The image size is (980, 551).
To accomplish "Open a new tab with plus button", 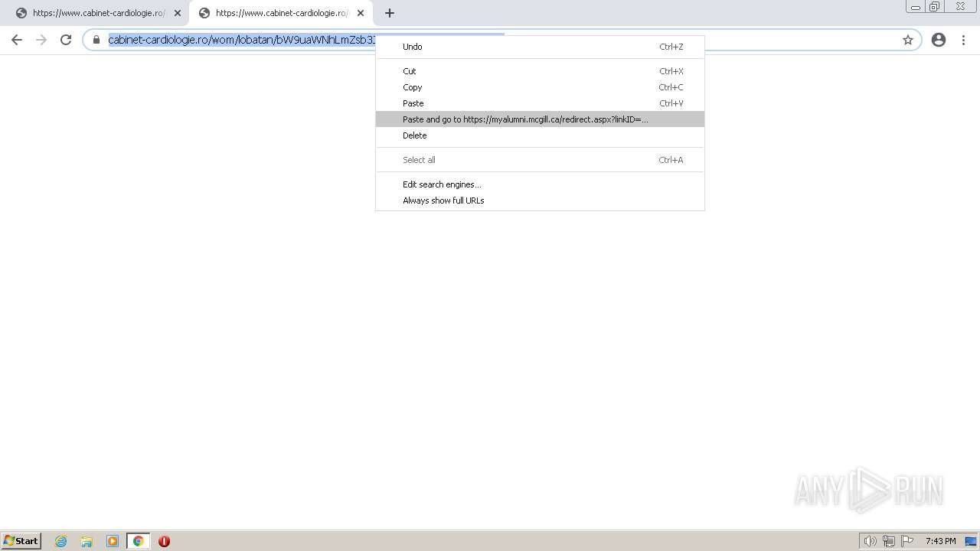I will tap(390, 13).
